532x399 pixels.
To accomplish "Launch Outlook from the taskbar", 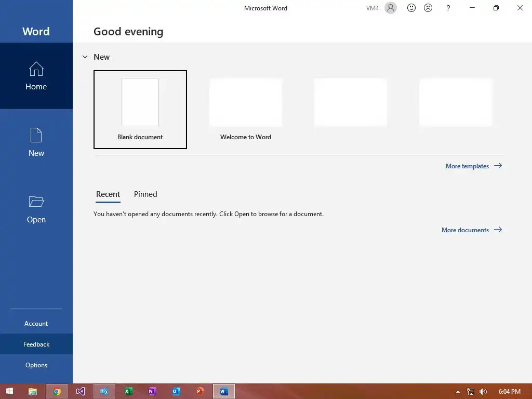I will [x=176, y=391].
